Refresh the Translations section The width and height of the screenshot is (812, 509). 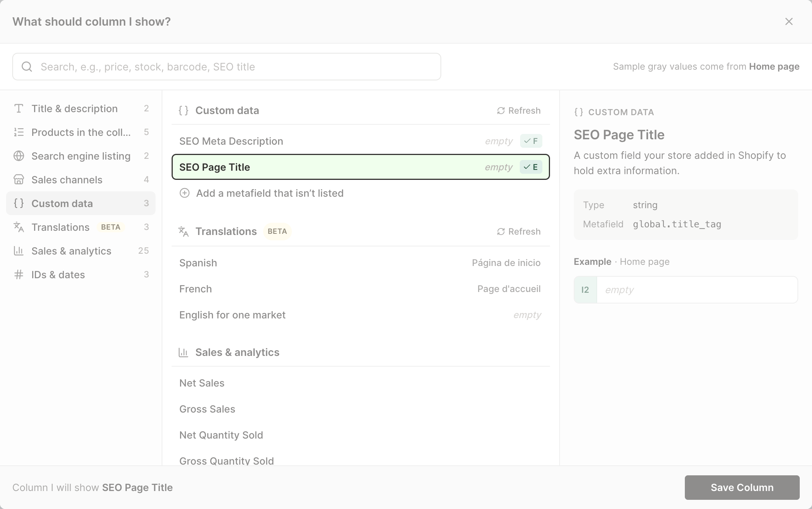pos(519,232)
